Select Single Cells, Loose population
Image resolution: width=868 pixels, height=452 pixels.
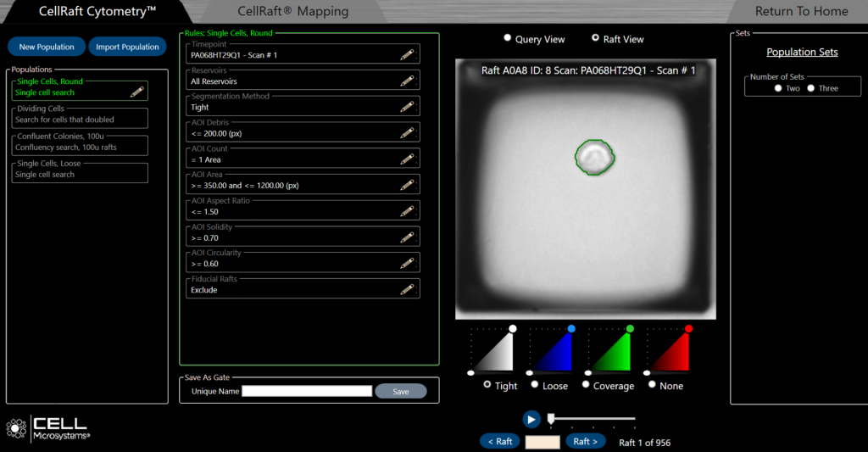(80, 171)
